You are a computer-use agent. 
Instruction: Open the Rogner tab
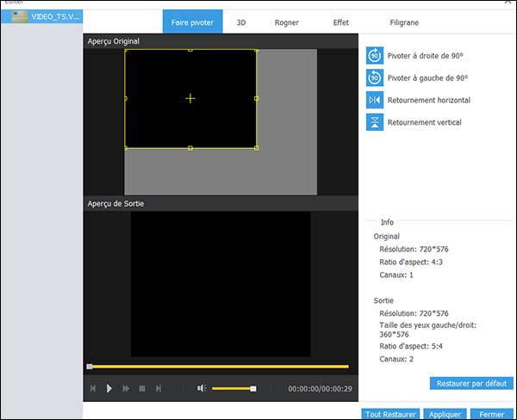[x=287, y=22]
